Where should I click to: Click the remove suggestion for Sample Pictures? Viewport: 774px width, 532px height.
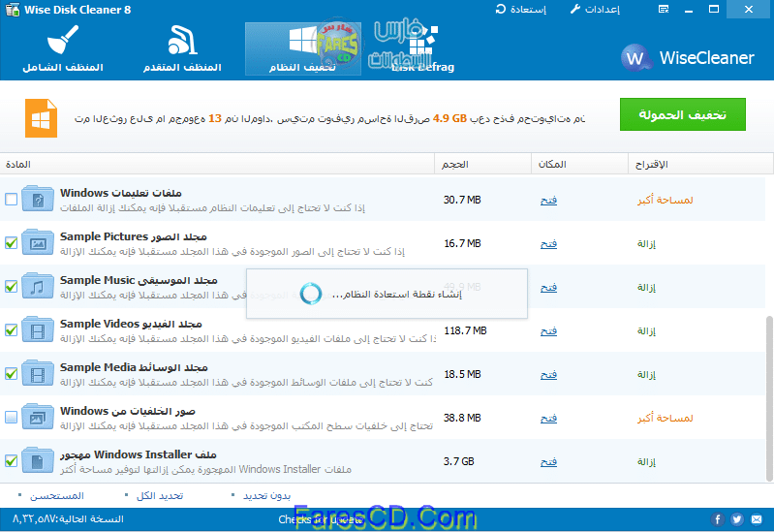pos(646,243)
